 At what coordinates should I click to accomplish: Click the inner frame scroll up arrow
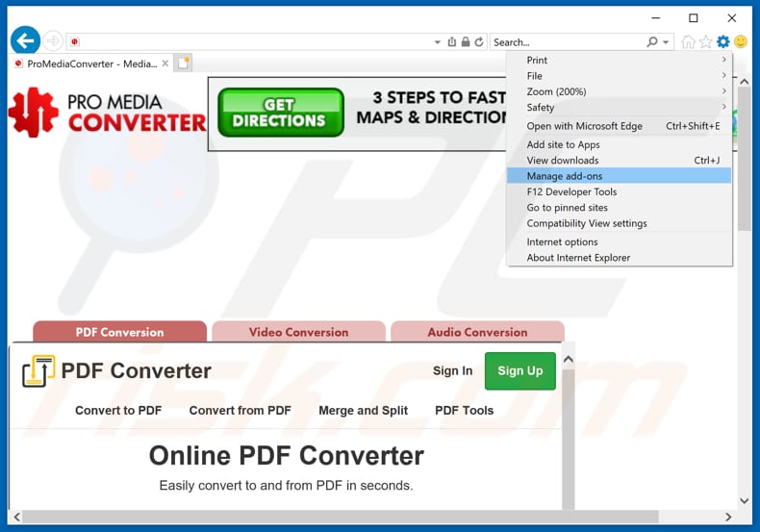pyautogui.click(x=569, y=360)
